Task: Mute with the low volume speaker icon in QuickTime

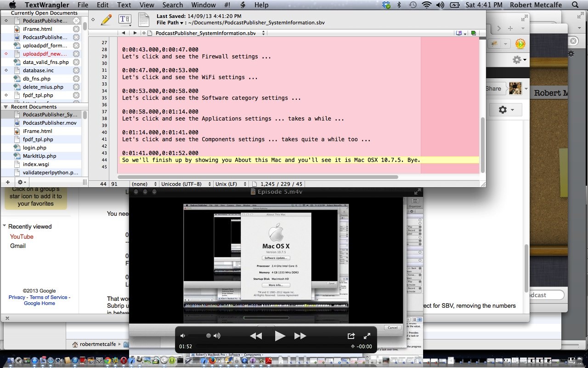Action: click(183, 336)
